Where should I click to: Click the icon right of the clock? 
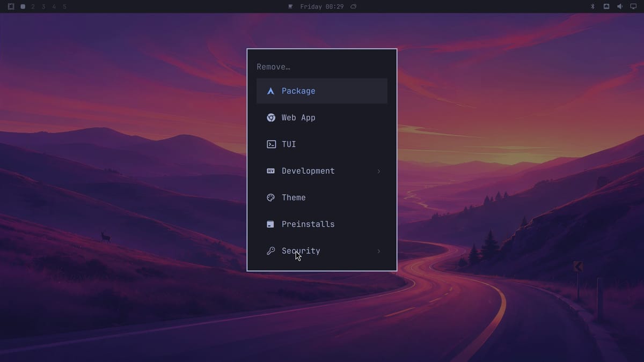353,6
